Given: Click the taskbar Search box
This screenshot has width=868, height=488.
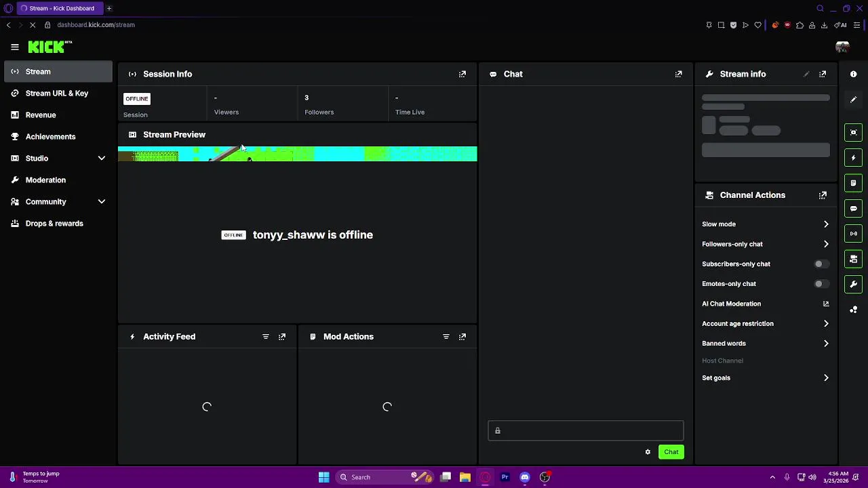Looking at the screenshot, I should point(384,477).
